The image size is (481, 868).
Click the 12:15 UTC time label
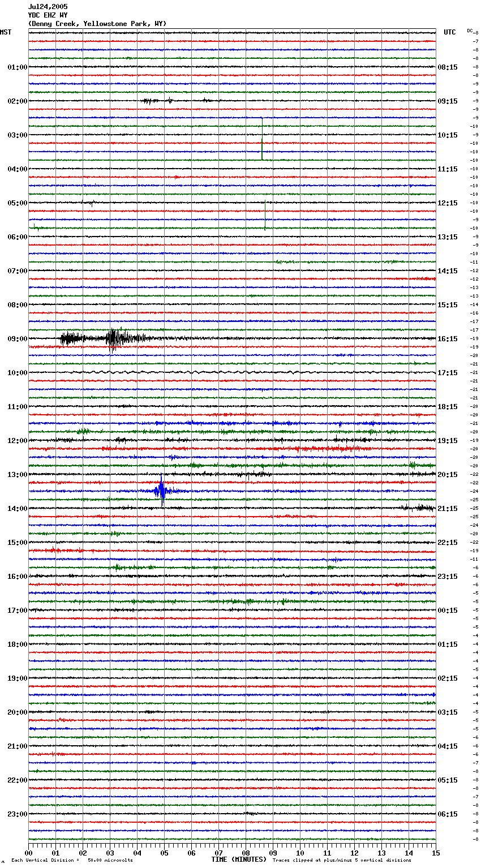click(x=448, y=203)
